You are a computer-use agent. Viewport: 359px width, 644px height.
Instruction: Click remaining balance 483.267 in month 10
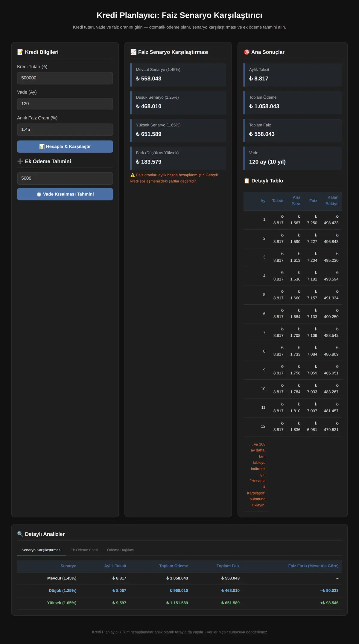coord(331,389)
